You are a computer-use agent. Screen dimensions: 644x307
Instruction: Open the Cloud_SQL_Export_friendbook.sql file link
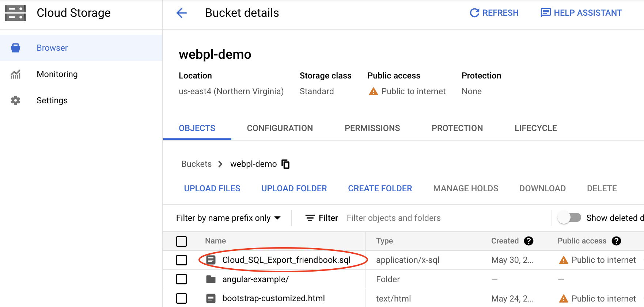pyautogui.click(x=287, y=260)
